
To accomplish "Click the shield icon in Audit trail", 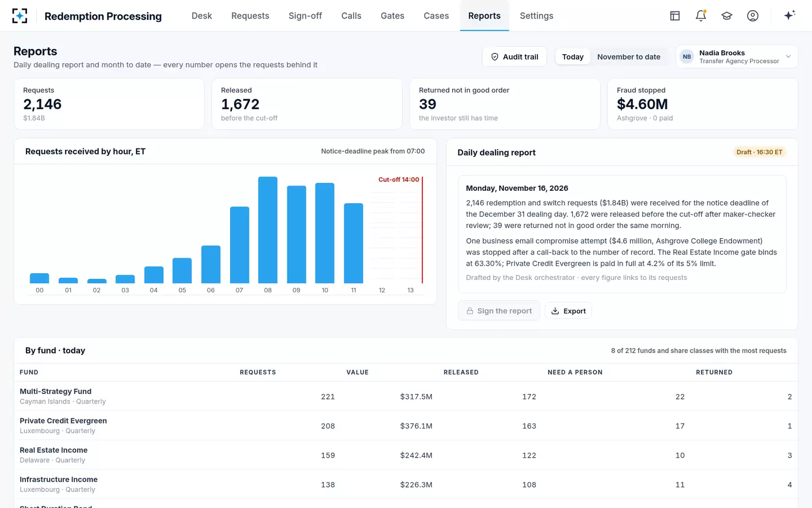I will pos(495,57).
